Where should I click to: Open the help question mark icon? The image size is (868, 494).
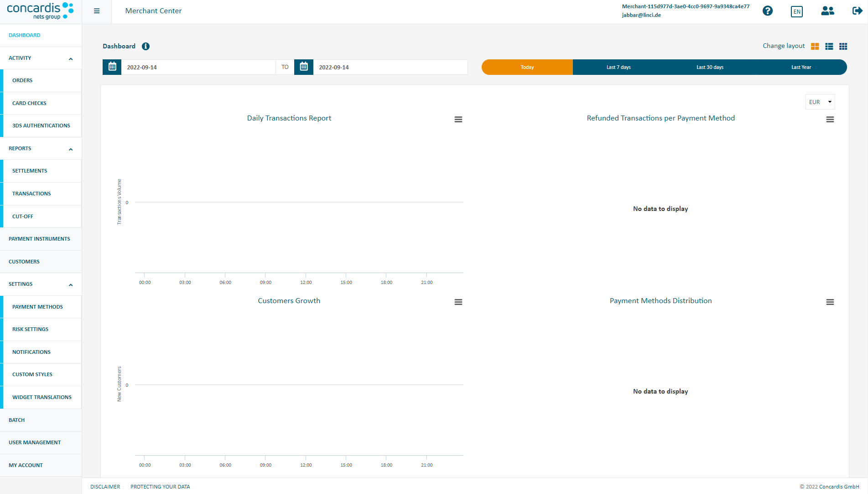coord(768,11)
